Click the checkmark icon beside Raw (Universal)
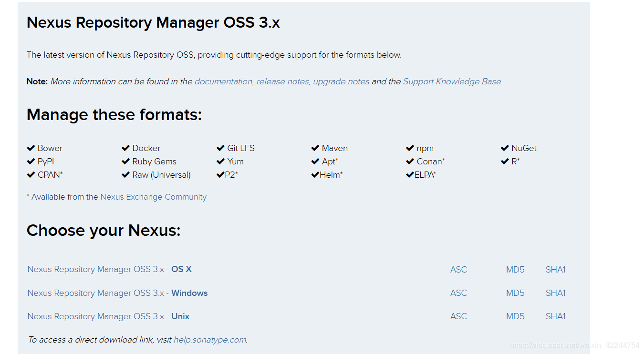Image resolution: width=644 pixels, height=354 pixels. pyautogui.click(x=126, y=175)
